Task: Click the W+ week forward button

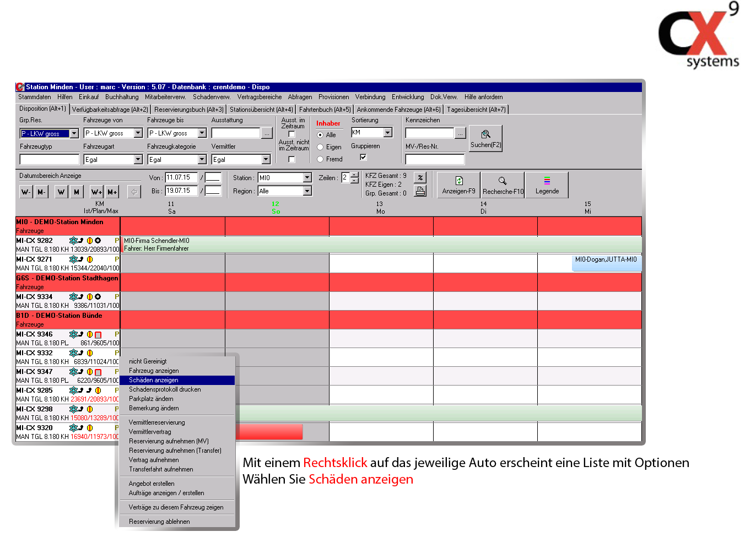Action: 96,192
